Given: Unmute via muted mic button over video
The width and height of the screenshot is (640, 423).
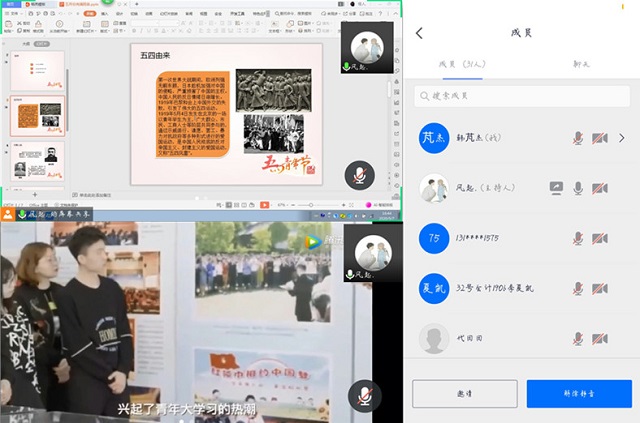Looking at the screenshot, I should click(x=364, y=396).
